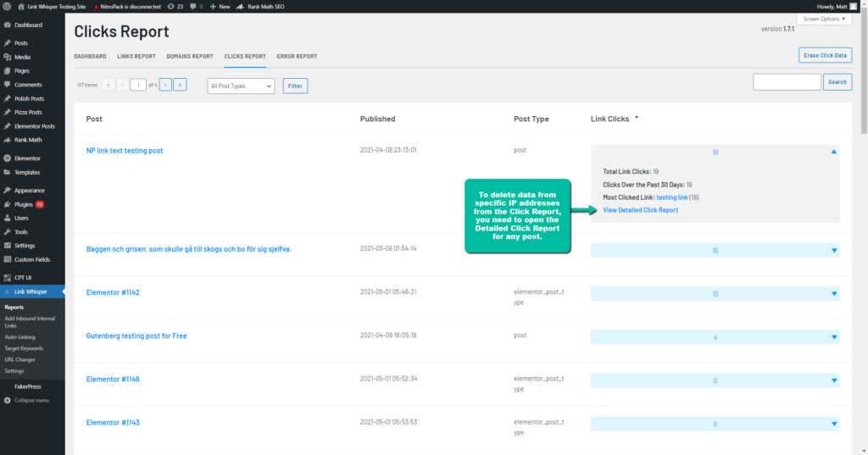Switch to the Links Report tab

click(136, 57)
